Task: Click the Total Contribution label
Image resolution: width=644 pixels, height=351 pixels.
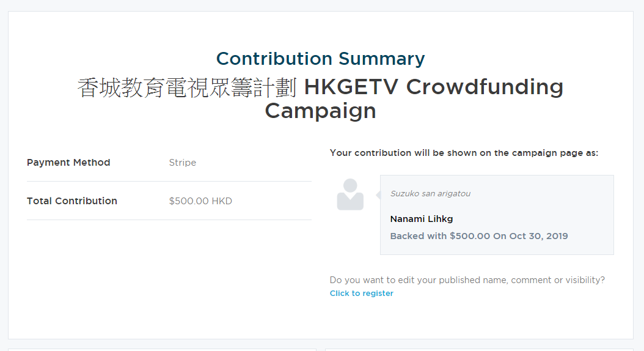Action: pyautogui.click(x=72, y=201)
